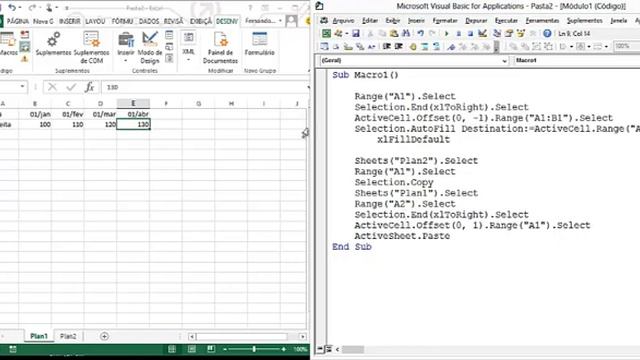Screen dimensions: 640x360
Task: Toggle relative references icon in Código group
Action: coord(24,47)
